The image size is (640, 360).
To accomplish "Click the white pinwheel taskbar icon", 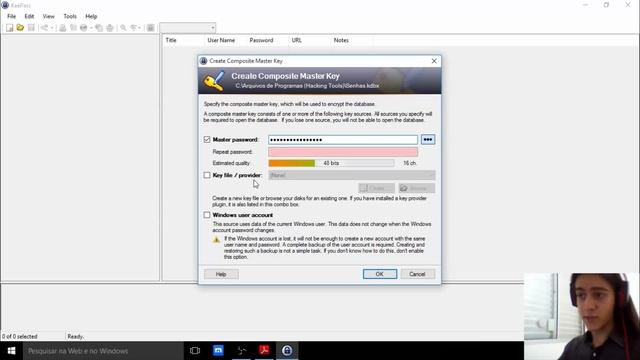I will pyautogui.click(x=241, y=351).
